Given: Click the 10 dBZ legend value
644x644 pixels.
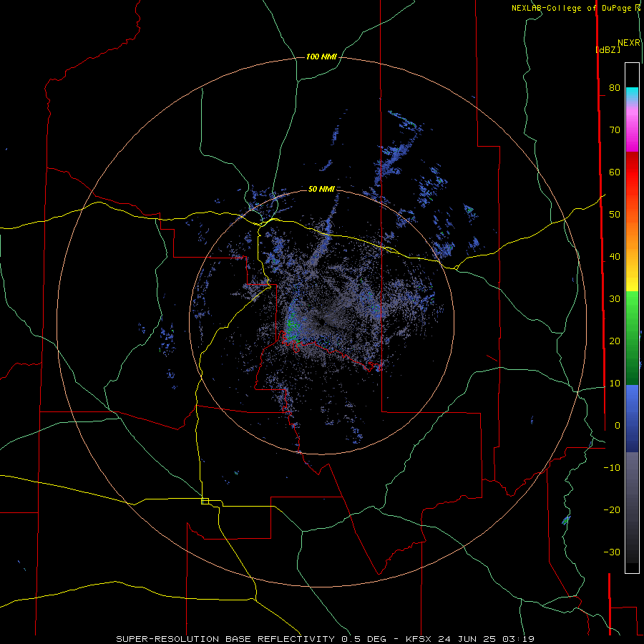Looking at the screenshot, I should 615,384.
